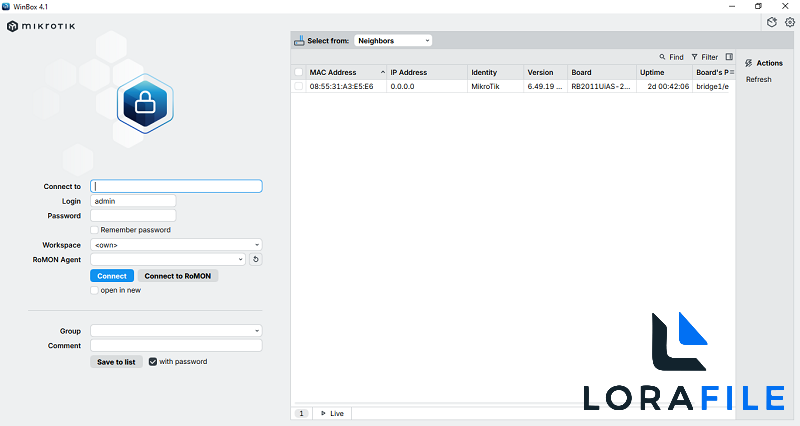Open Find in neighbors table
Viewport: 800px width, 426px height.
click(671, 57)
